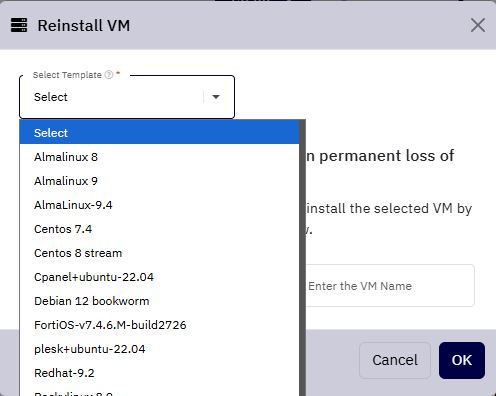The height and width of the screenshot is (396, 496).
Task: Select Almalinux 8 template
Action: (x=159, y=157)
